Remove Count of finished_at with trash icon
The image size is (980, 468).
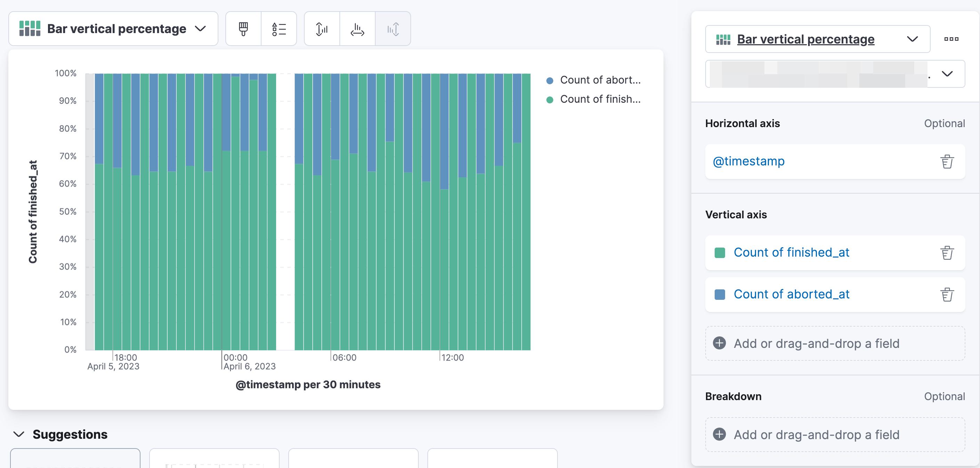(947, 253)
